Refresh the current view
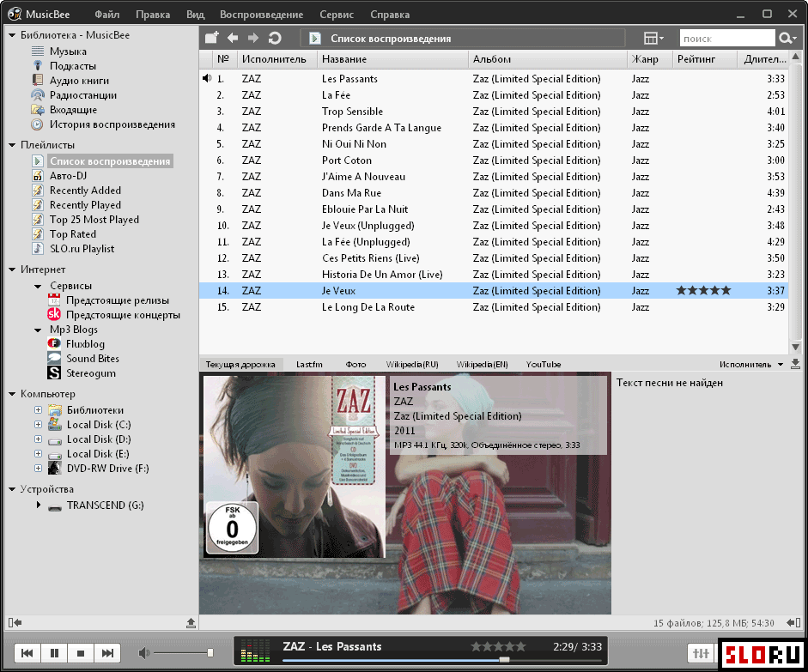 pyautogui.click(x=275, y=38)
